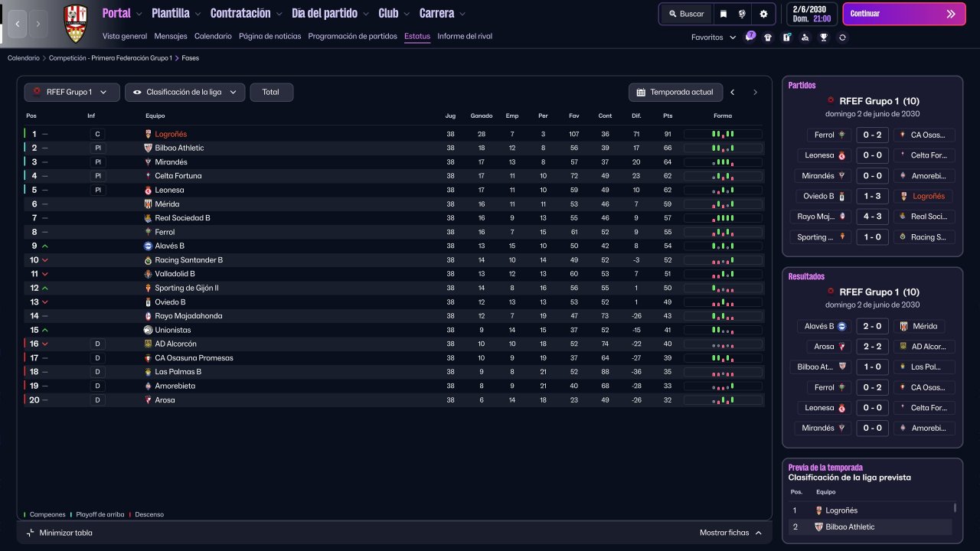
Task: Click the Alavés B 2 - 0 result
Action: (872, 326)
